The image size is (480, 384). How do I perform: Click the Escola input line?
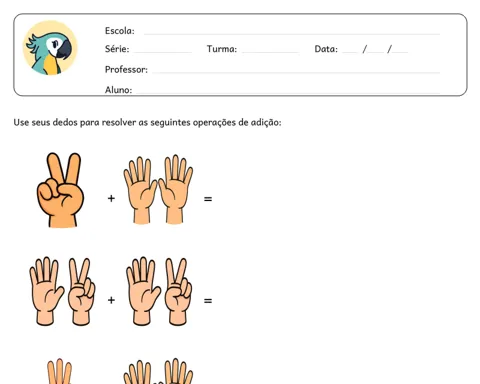point(292,33)
